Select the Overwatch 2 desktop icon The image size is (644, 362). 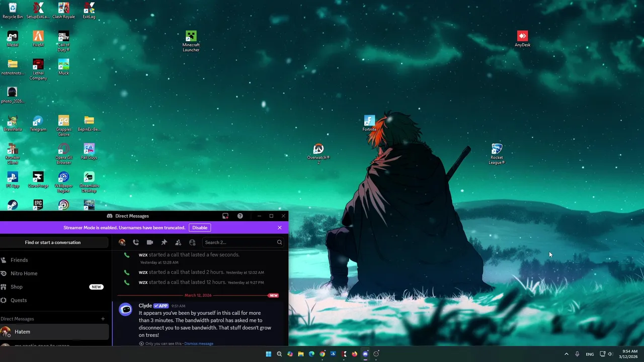318,154
